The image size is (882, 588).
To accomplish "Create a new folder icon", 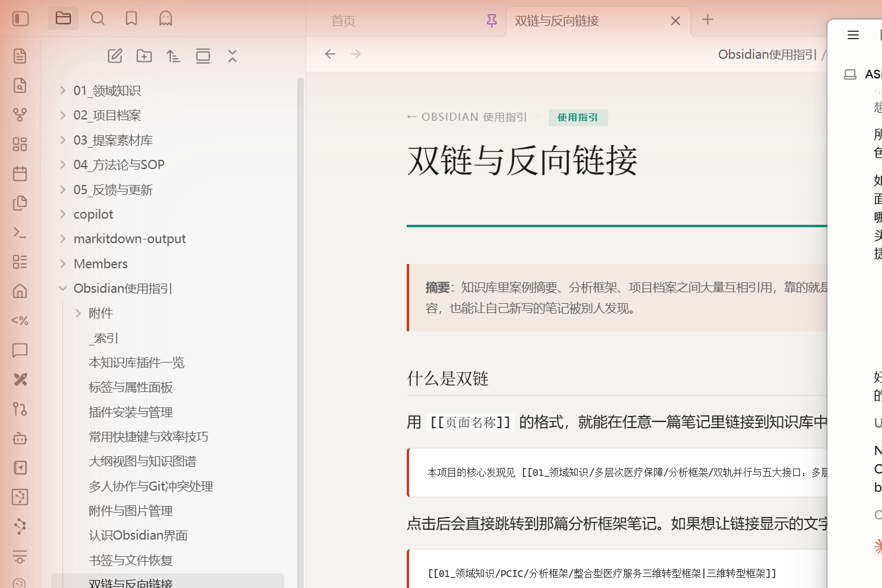I will [144, 56].
